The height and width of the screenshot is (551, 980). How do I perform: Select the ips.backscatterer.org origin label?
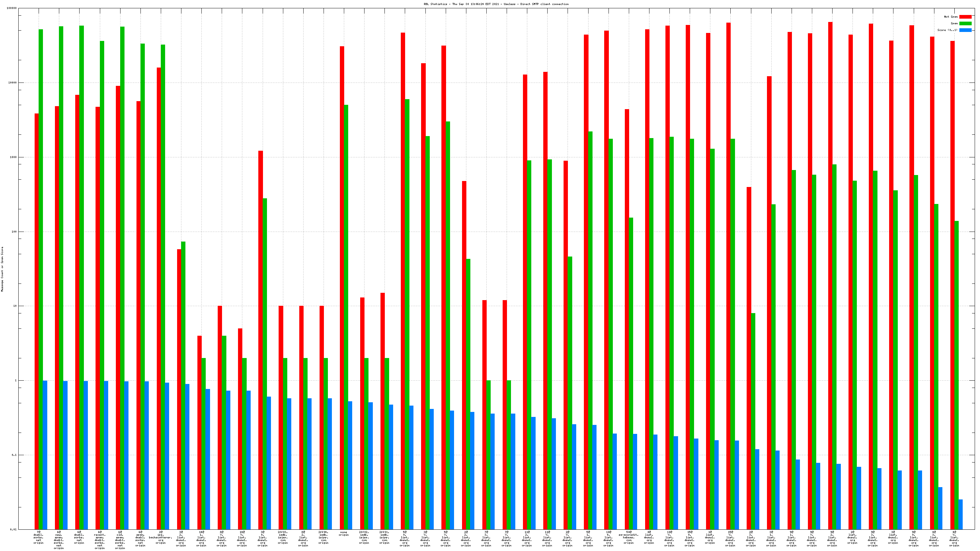[160, 537]
